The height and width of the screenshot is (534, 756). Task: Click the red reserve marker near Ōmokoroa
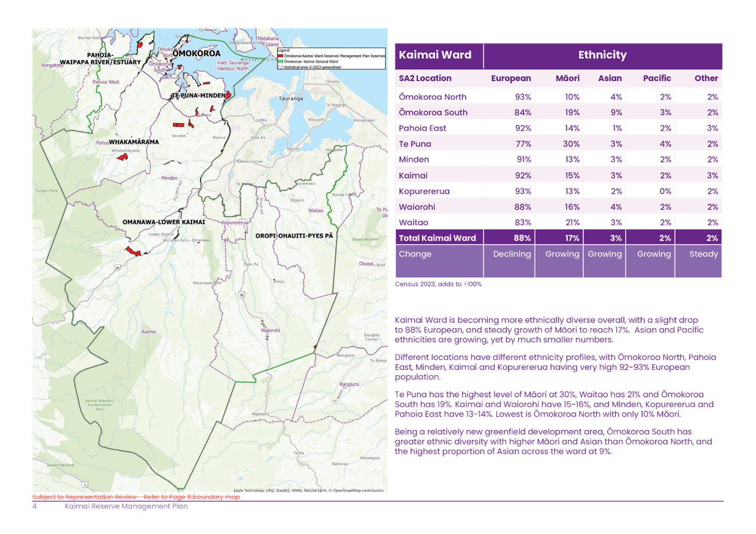tap(179, 67)
